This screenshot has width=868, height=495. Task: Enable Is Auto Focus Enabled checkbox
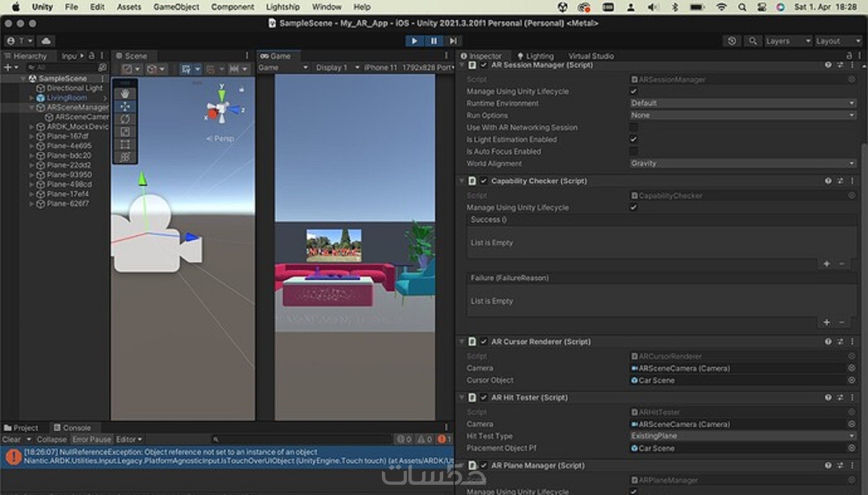[x=634, y=152]
